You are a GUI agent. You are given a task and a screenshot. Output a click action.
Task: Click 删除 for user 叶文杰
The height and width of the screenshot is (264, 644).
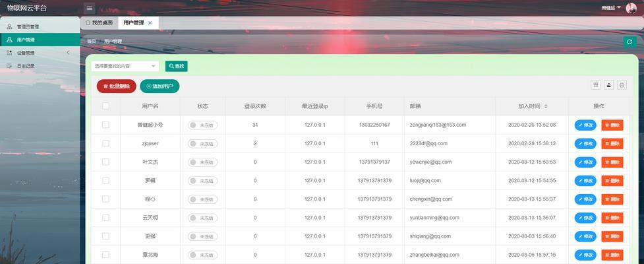pos(612,162)
